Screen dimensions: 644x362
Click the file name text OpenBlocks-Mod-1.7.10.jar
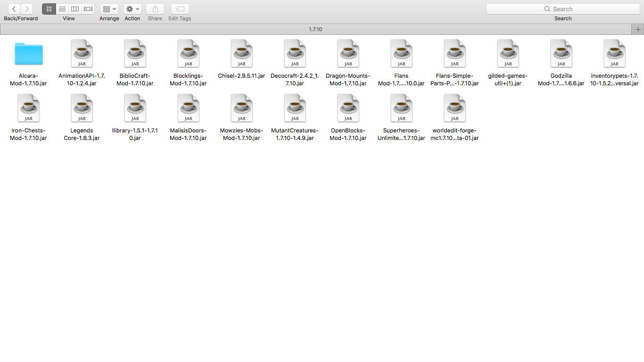pyautogui.click(x=348, y=134)
